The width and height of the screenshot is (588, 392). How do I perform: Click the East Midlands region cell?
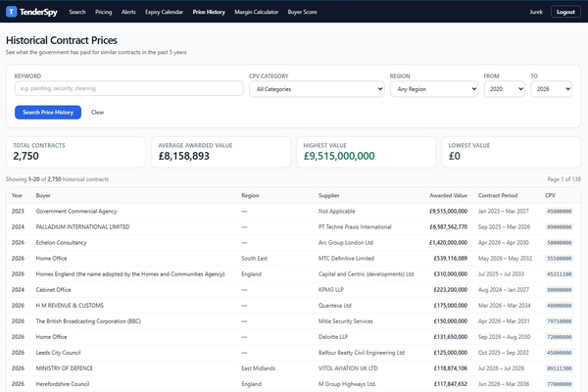pyautogui.click(x=259, y=368)
